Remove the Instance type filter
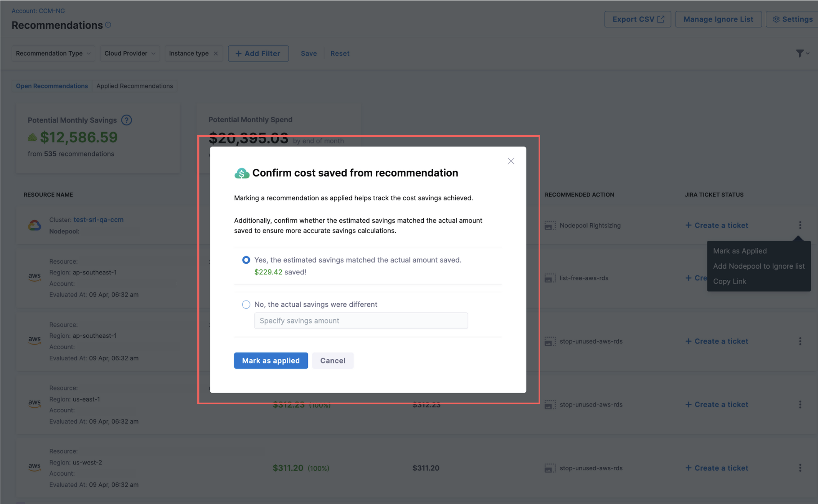The height and width of the screenshot is (504, 818). (216, 53)
